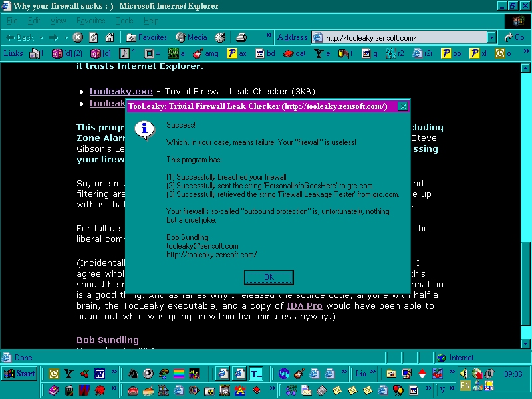Close the TooLeaky dialog with X
This screenshot has height=399, width=532.
pyautogui.click(x=402, y=106)
